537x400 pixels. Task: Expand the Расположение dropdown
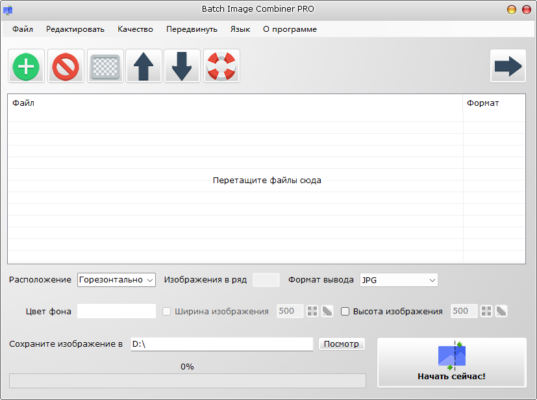[x=116, y=280]
